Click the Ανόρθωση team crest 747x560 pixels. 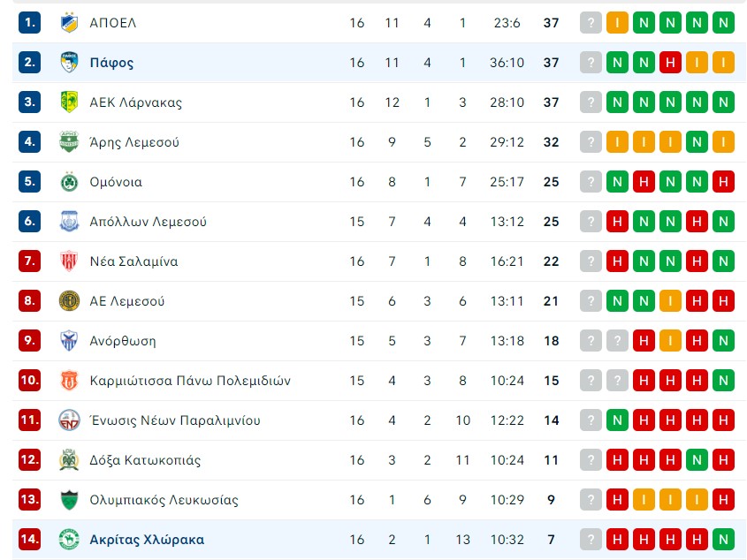point(69,340)
